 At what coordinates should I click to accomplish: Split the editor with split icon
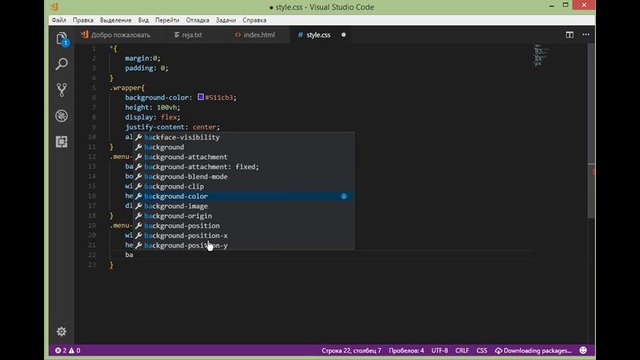tap(569, 35)
